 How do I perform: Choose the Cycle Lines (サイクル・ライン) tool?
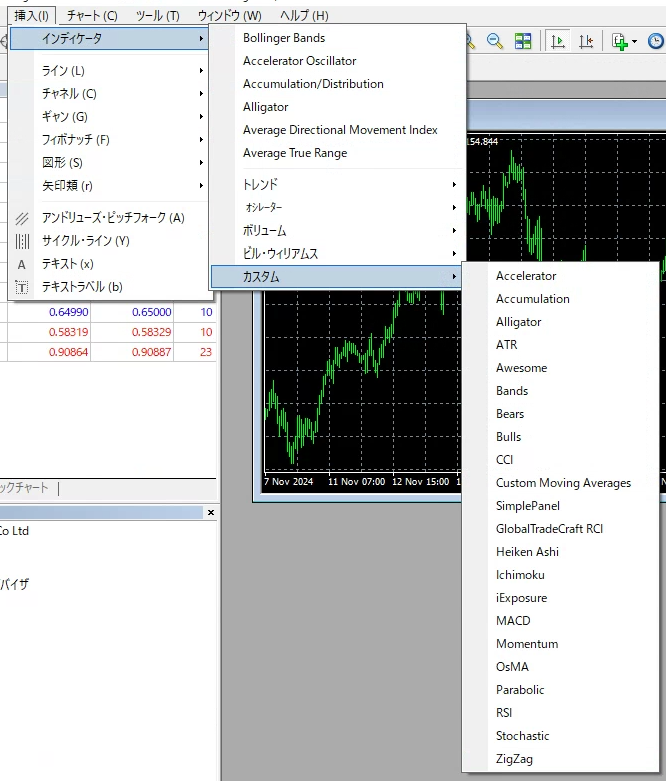click(85, 241)
